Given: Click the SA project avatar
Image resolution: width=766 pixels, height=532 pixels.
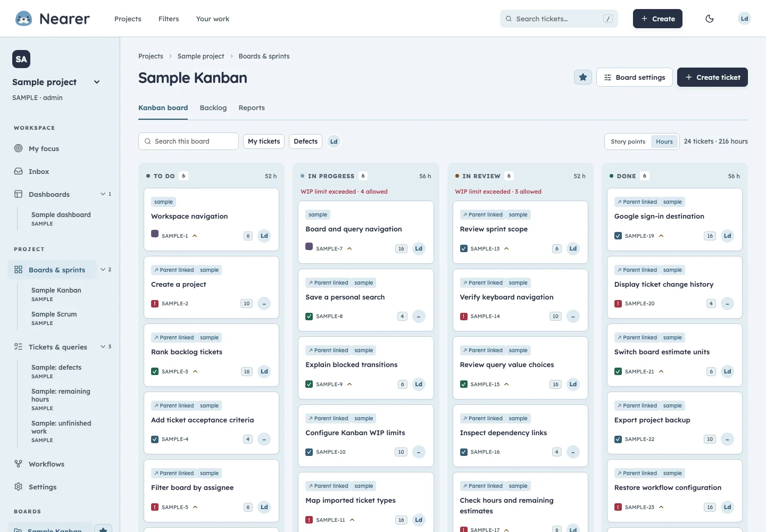Looking at the screenshot, I should click(x=21, y=59).
